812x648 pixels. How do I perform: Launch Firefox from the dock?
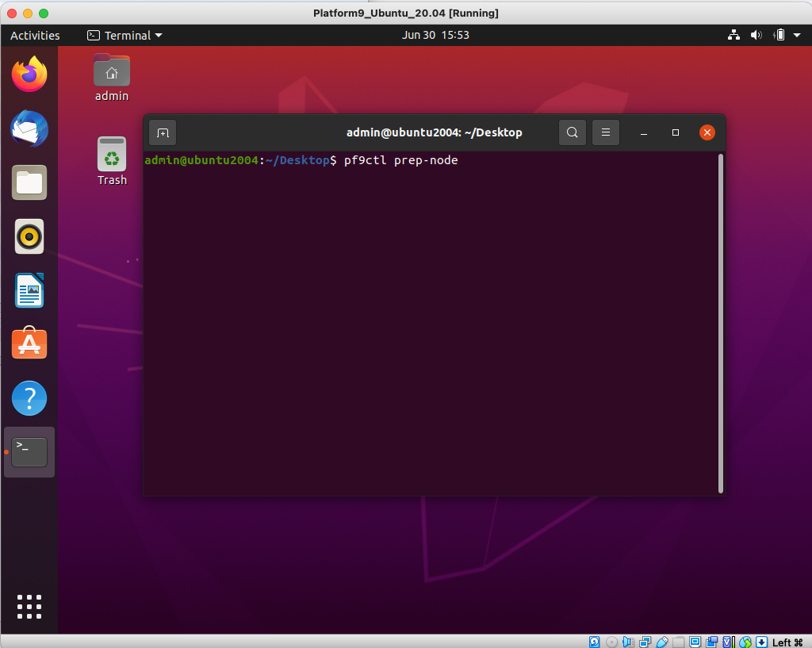click(x=29, y=75)
